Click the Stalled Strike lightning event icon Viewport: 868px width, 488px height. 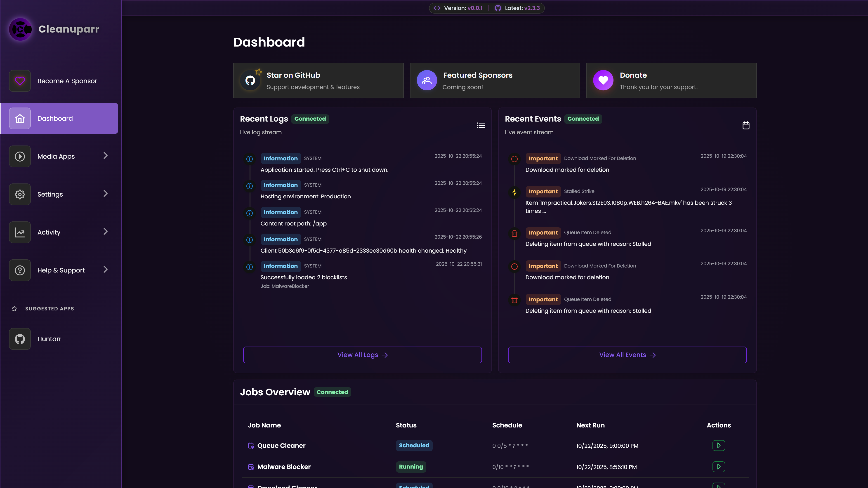[514, 192]
